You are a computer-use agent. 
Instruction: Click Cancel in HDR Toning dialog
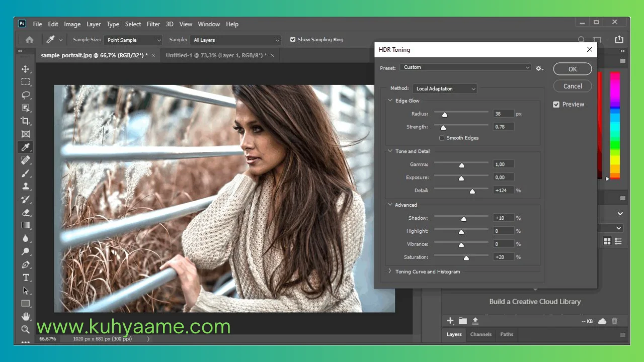tap(573, 86)
